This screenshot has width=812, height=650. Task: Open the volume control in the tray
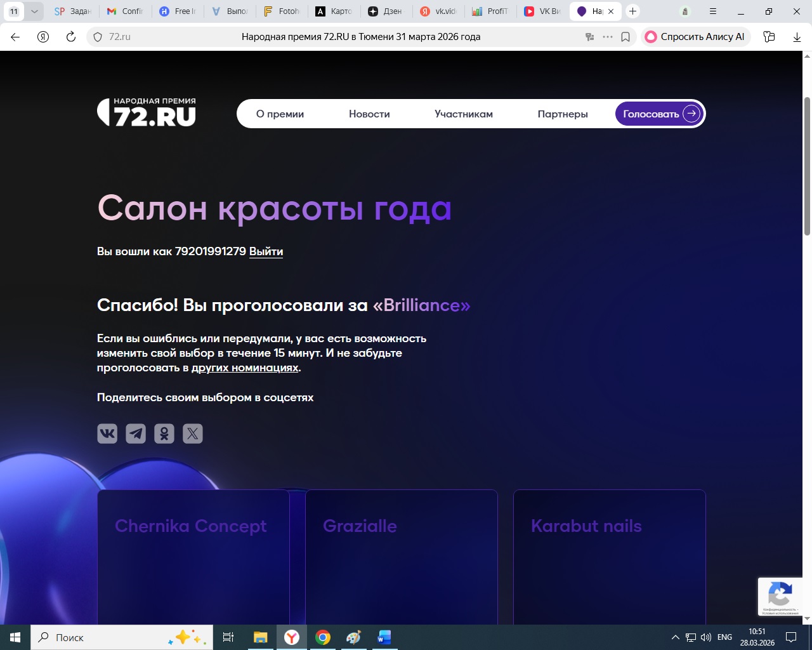click(x=705, y=637)
